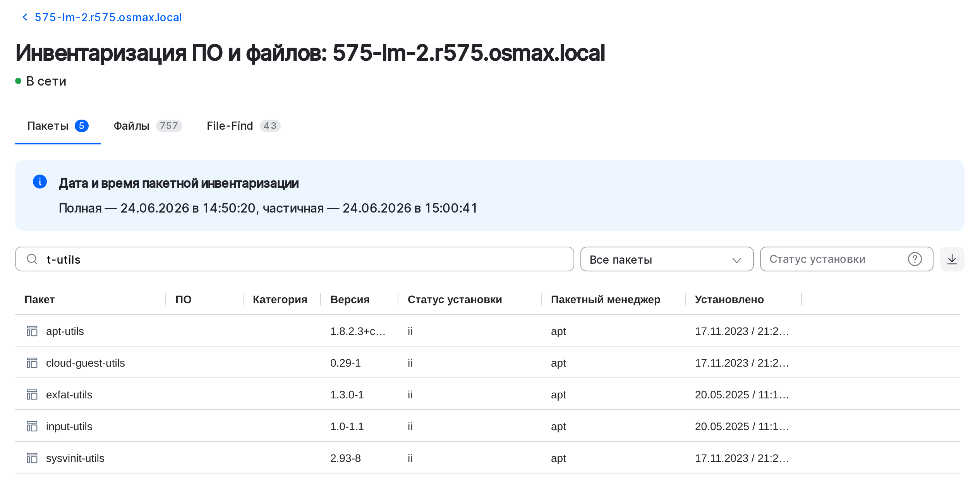Click the apt-utils package icon

[32, 331]
